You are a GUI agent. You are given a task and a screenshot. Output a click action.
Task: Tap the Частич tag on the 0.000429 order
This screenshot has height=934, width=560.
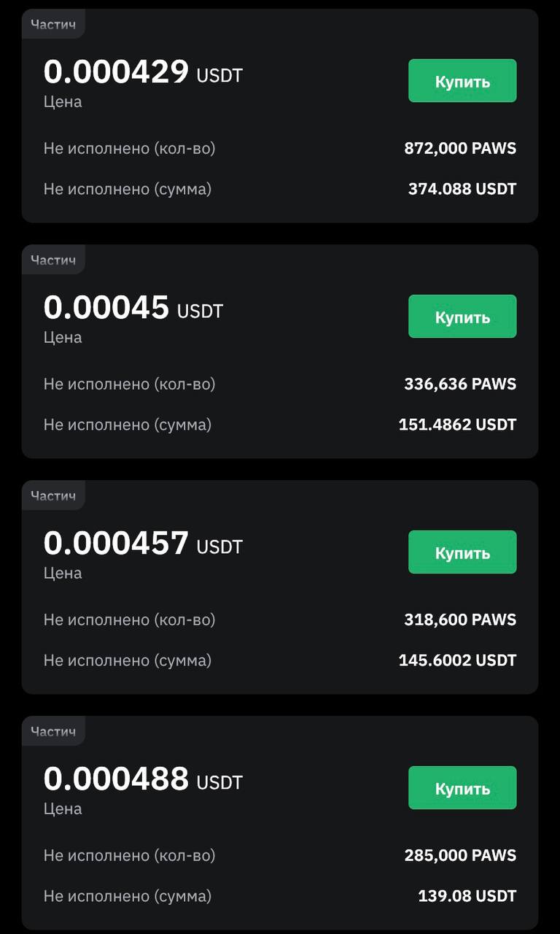[53, 24]
